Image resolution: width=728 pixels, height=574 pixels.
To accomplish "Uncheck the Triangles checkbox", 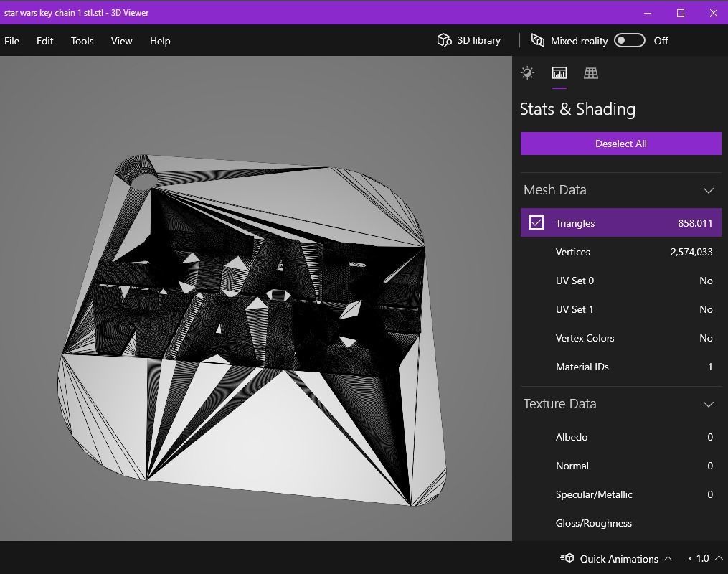I will coord(536,223).
